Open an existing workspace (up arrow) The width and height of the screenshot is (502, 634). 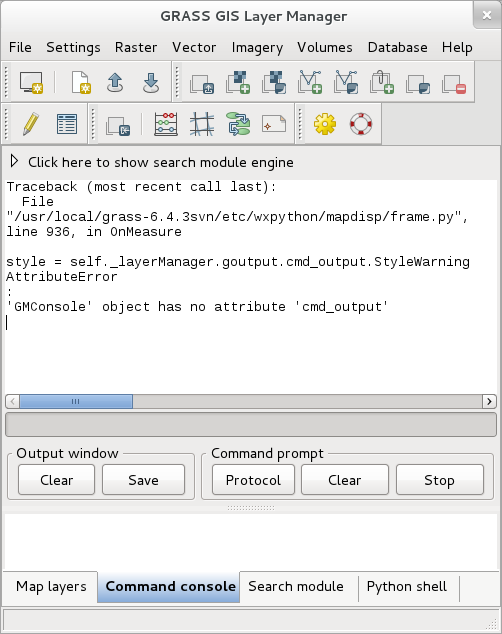coord(115,83)
